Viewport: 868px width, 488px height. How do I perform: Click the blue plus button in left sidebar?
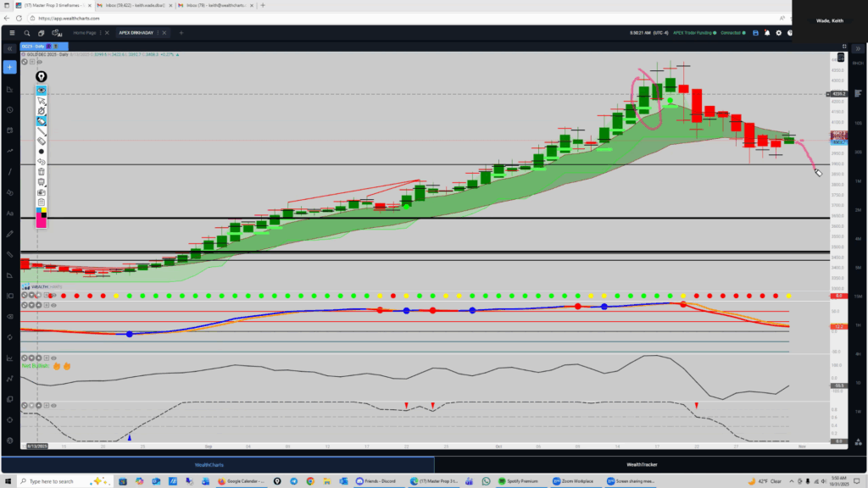tap(9, 67)
